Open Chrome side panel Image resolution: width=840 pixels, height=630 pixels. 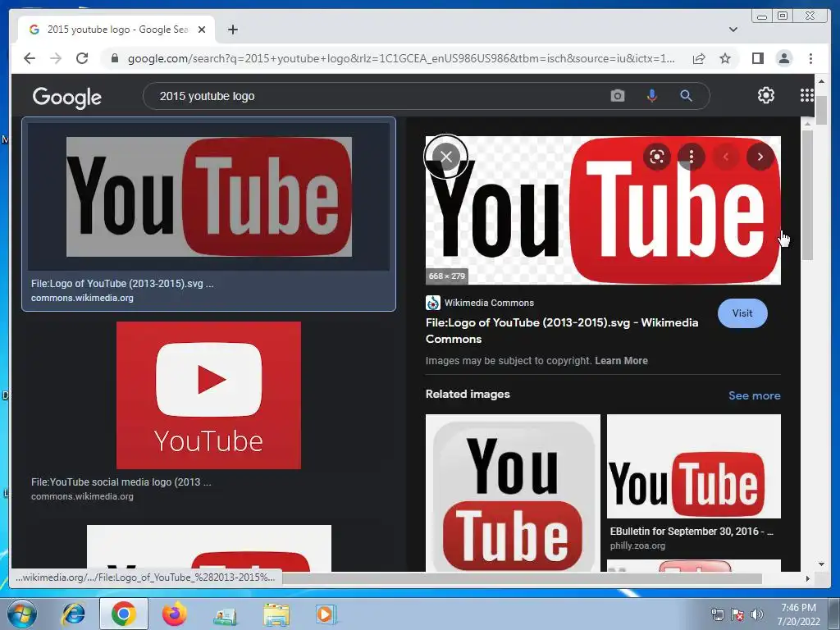tap(757, 58)
